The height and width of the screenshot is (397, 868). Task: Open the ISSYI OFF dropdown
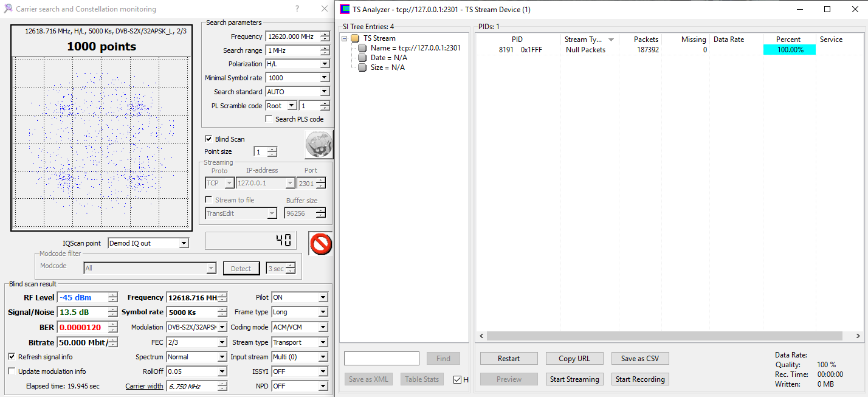pyautogui.click(x=323, y=371)
